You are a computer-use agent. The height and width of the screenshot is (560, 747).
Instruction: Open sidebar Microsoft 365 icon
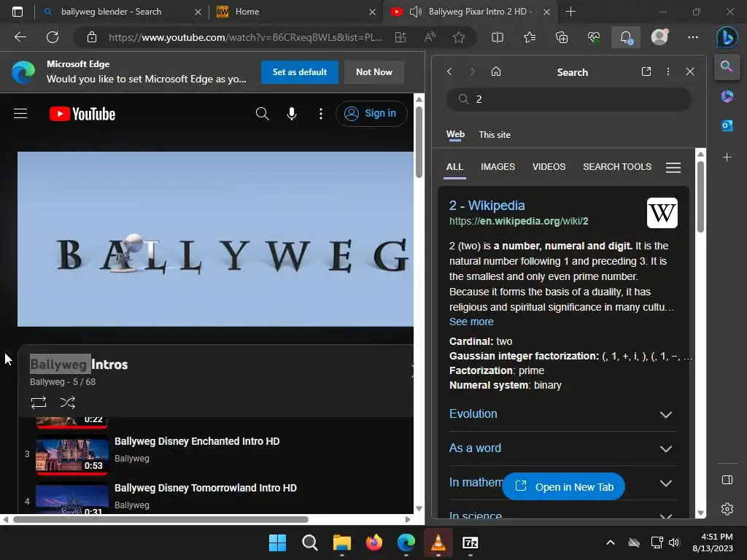727,96
